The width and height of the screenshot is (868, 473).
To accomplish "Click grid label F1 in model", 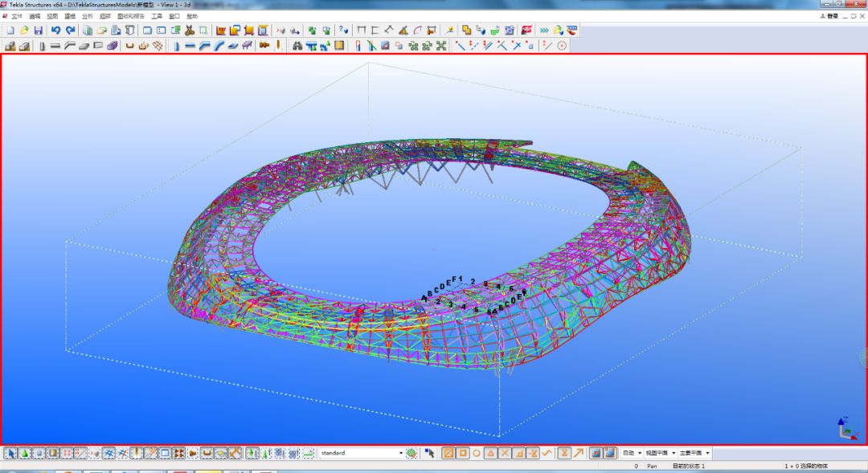I will [457, 279].
